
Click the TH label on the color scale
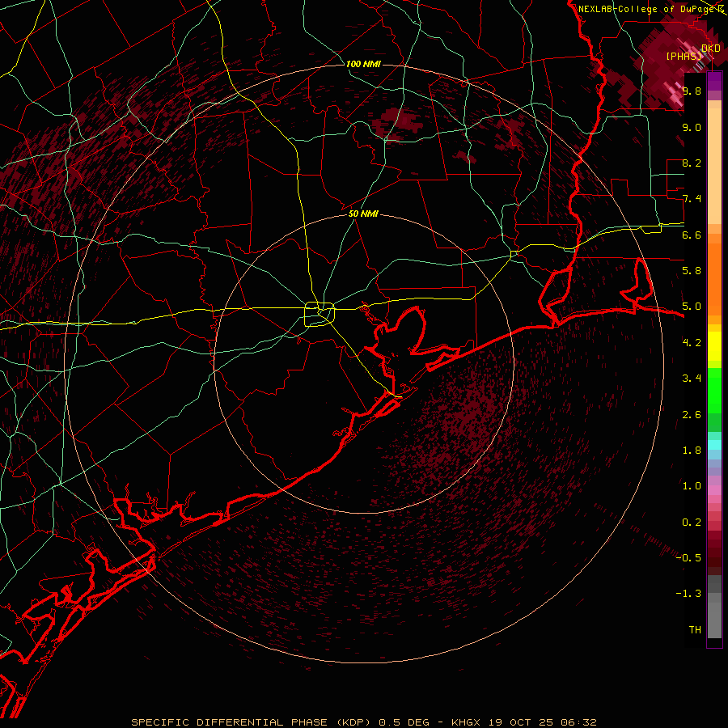point(695,630)
